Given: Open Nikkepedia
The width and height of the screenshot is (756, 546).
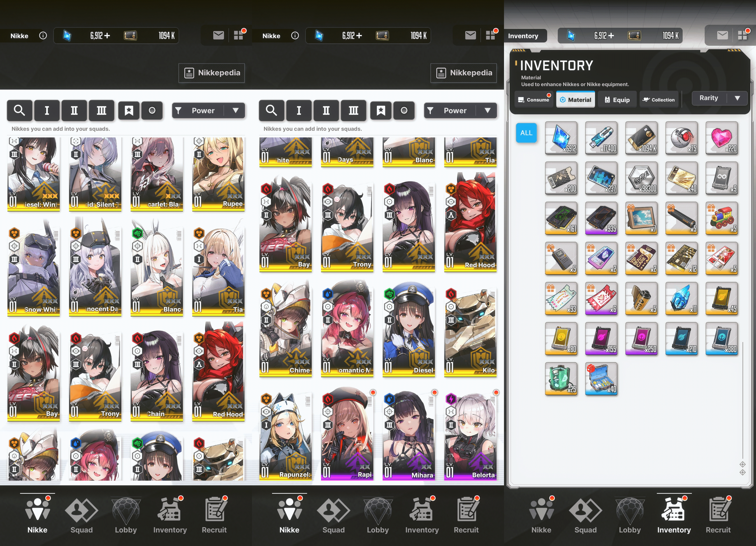Looking at the screenshot, I should [x=212, y=73].
